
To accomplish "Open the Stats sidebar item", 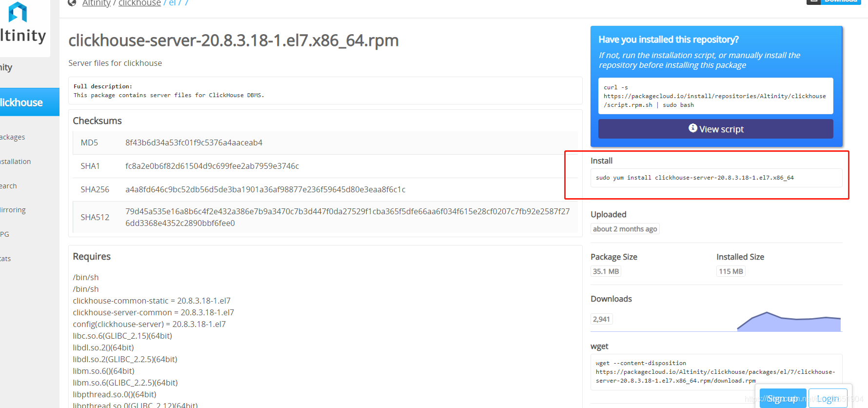I will pos(6,259).
